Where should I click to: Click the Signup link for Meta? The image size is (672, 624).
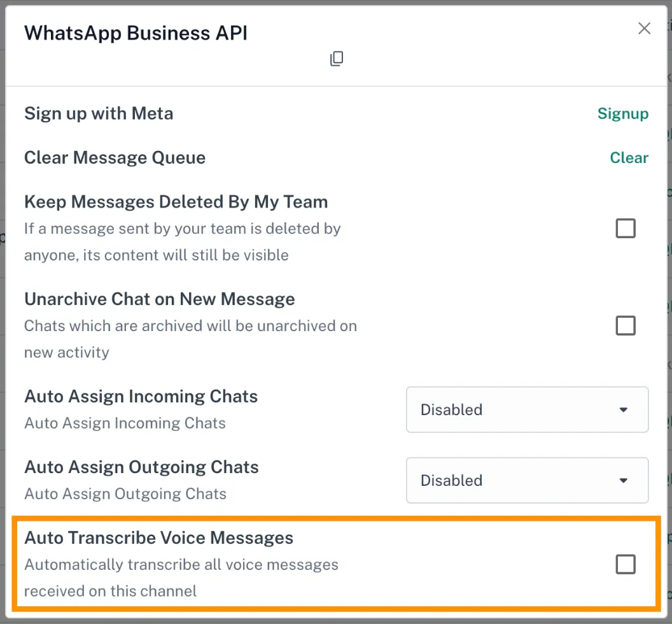pos(622,114)
